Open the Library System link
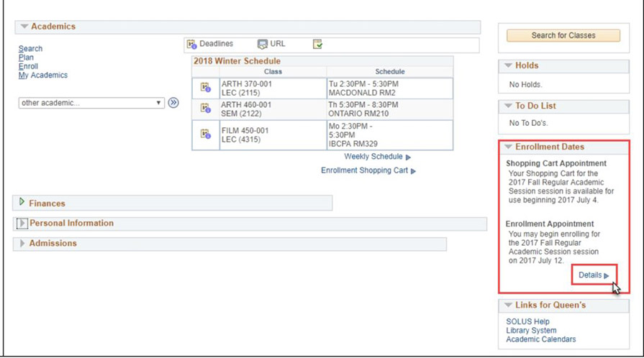The height and width of the screenshot is (358, 644). (x=531, y=331)
